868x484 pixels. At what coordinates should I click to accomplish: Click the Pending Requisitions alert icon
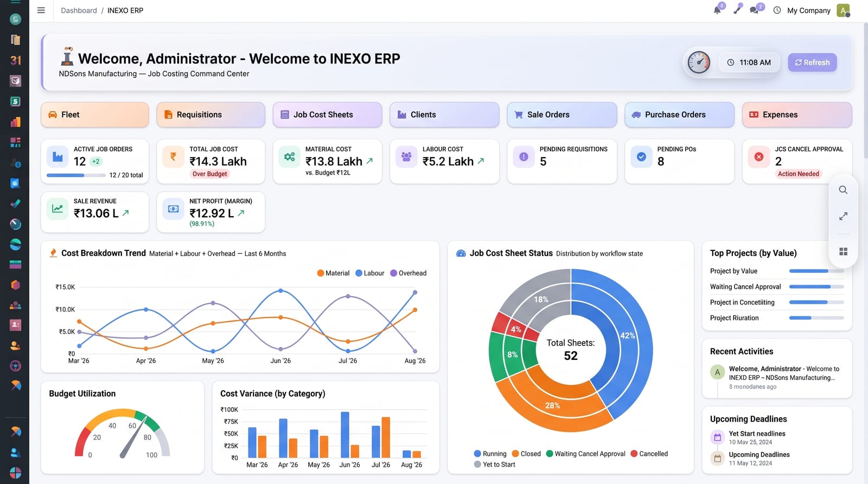pos(524,157)
